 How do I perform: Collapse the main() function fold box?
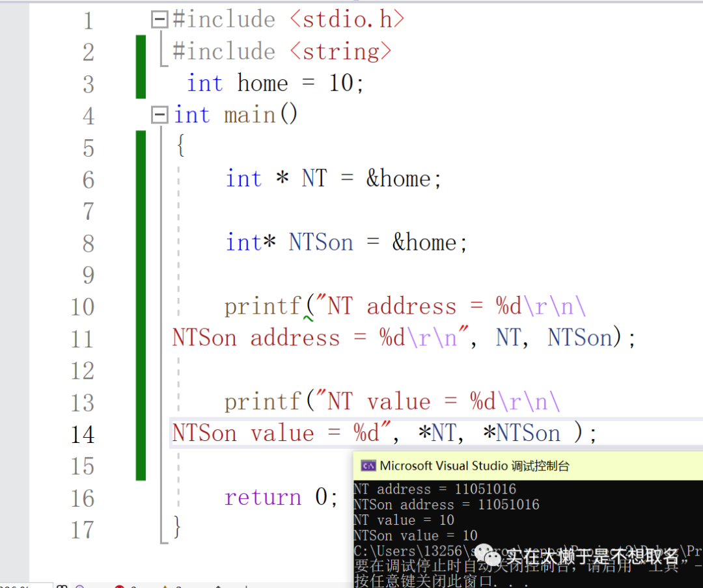159,116
